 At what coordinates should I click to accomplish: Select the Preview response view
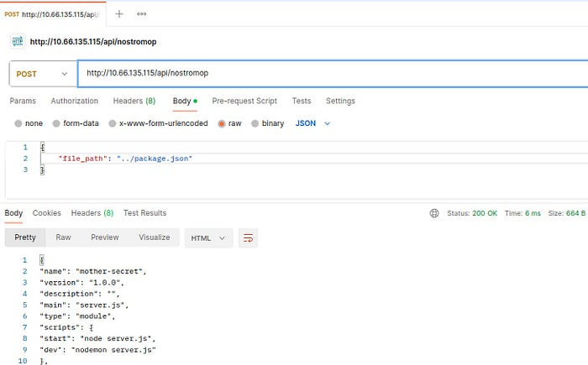(105, 237)
